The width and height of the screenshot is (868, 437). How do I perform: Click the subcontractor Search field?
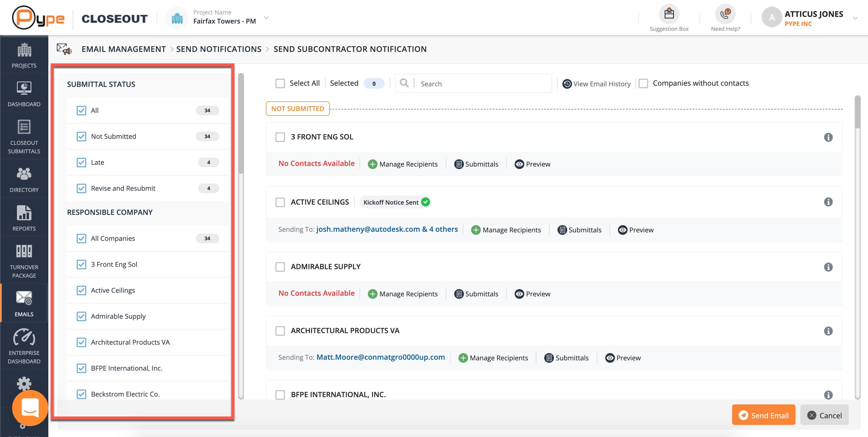click(482, 84)
